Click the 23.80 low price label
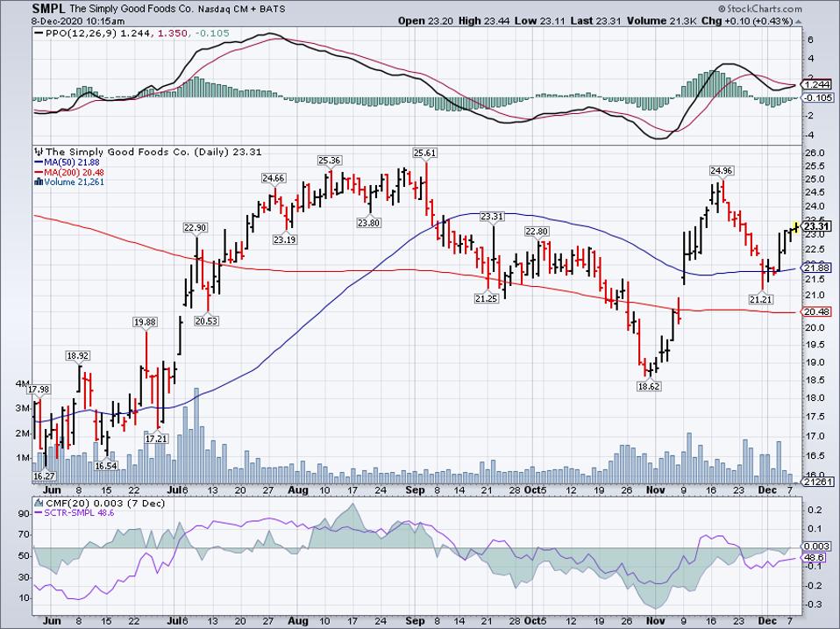Screen dimensions: 840x629 tap(369, 222)
